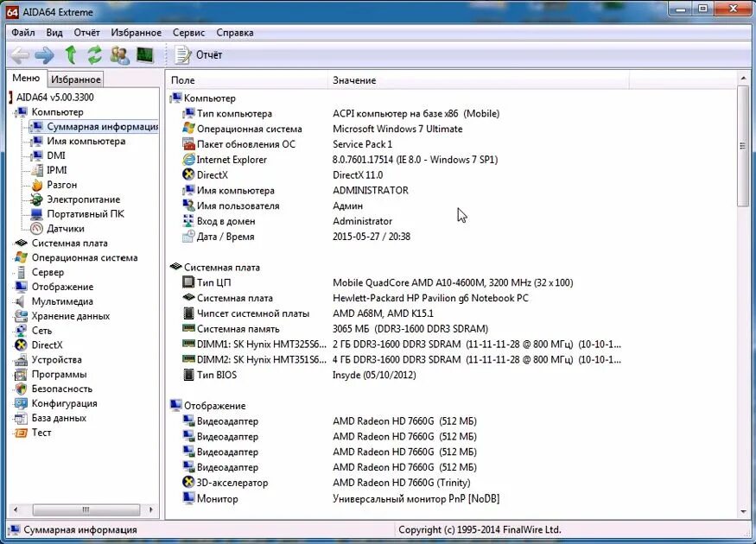Image resolution: width=756 pixels, height=544 pixels.
Task: Click the Компьютер group header in list
Action: pos(210,98)
